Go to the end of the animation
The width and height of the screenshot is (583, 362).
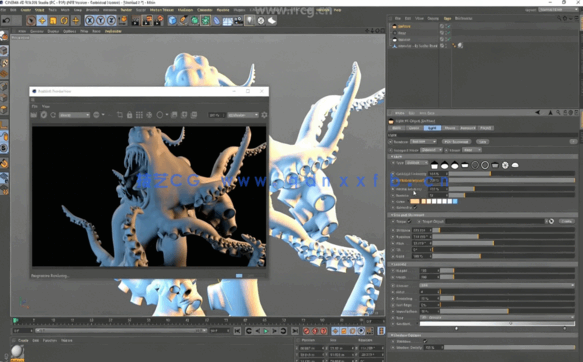pos(295,331)
